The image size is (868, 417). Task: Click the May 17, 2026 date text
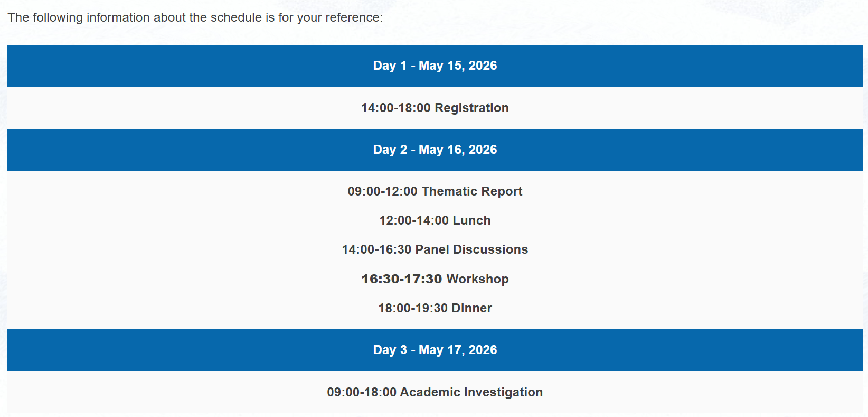pyautogui.click(x=458, y=350)
